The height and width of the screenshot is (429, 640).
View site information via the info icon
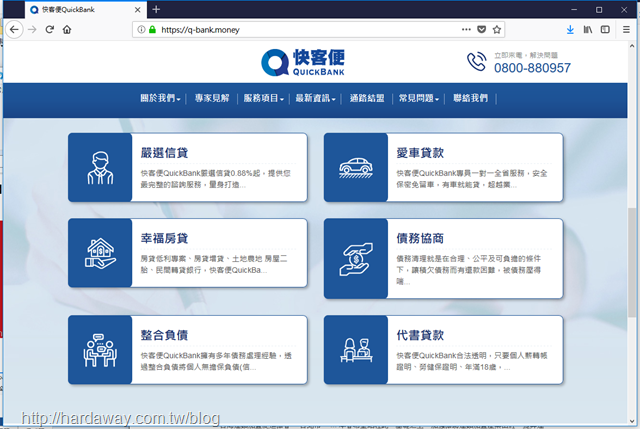[141, 29]
